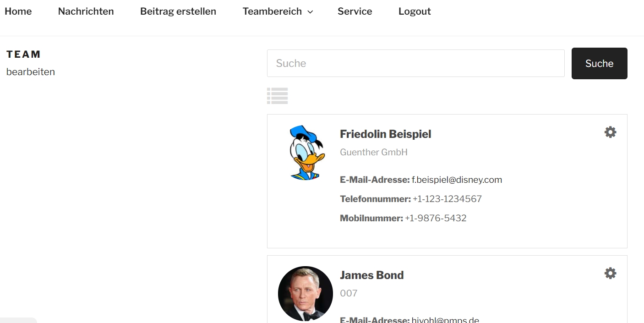The image size is (644, 323).
Task: Click mobile number +1-9876-5432
Action: (436, 219)
